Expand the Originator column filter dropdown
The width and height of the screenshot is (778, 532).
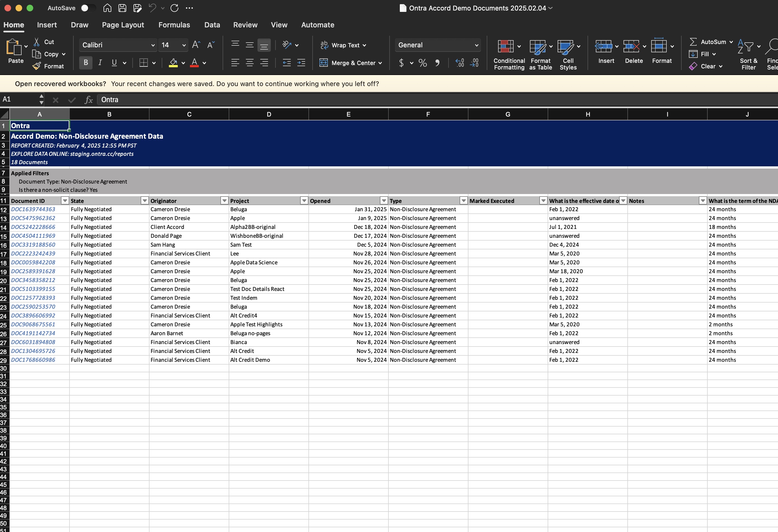(x=224, y=201)
